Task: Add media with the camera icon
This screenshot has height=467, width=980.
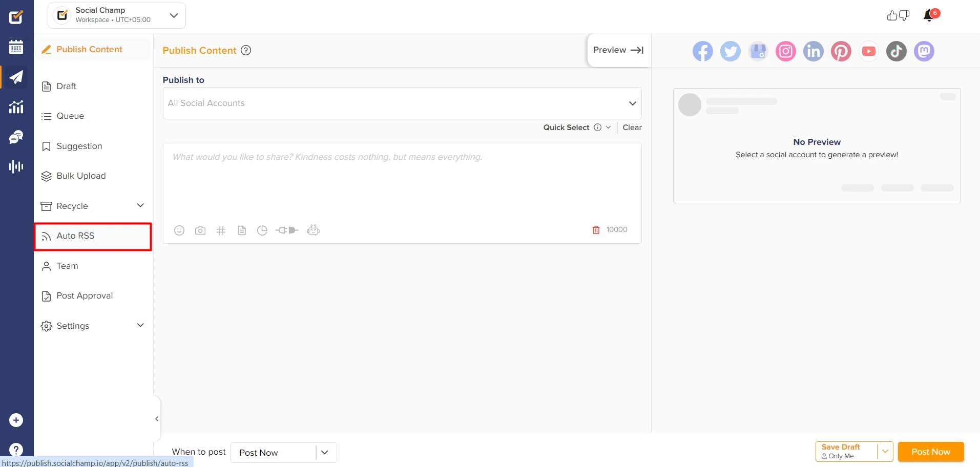Action: pos(200,230)
